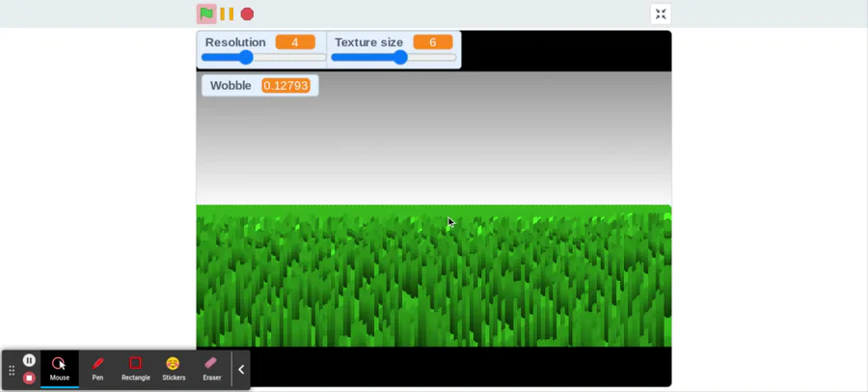Click the Texture size slider handle
This screenshot has height=392, width=868.
[x=400, y=57]
